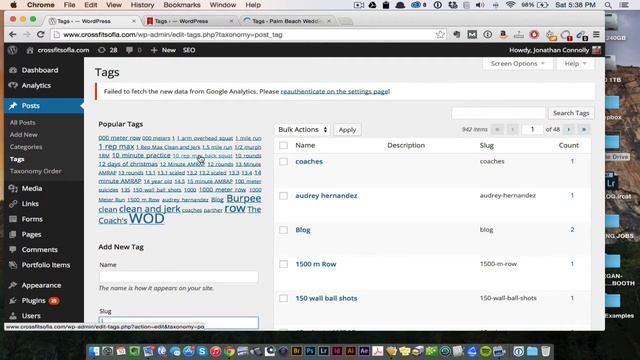Click the Amazon extension icon
Image resolution: width=640 pixels, height=360 pixels.
click(503, 35)
